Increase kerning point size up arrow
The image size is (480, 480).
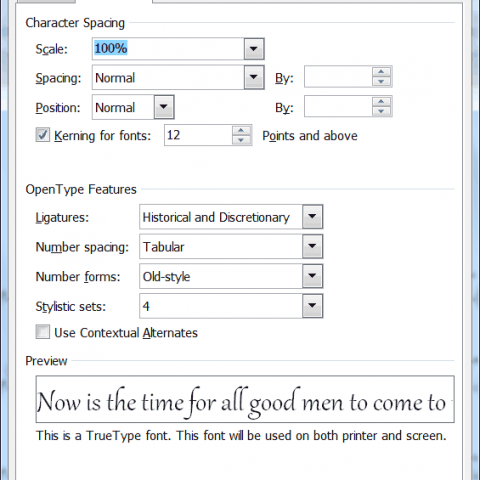pyautogui.click(x=241, y=130)
